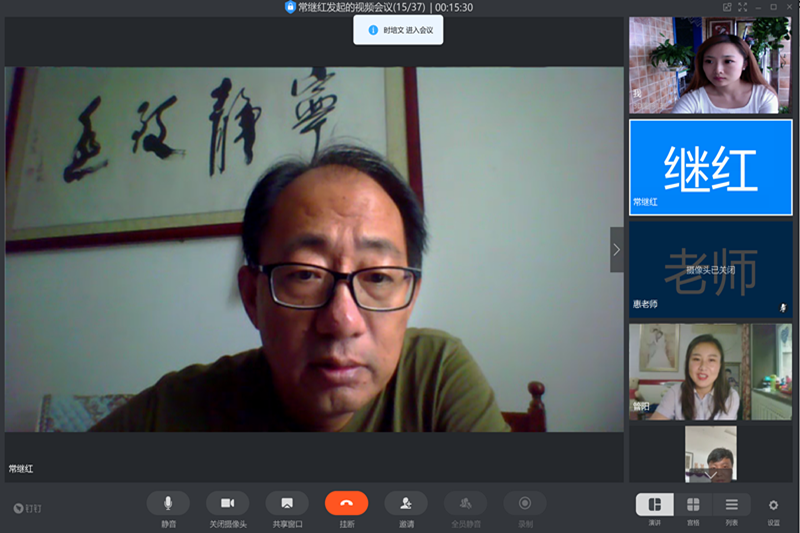Screen dimensions: 800x533
Task: Select 惠老师 participant tile with camera off
Action: [710, 269]
